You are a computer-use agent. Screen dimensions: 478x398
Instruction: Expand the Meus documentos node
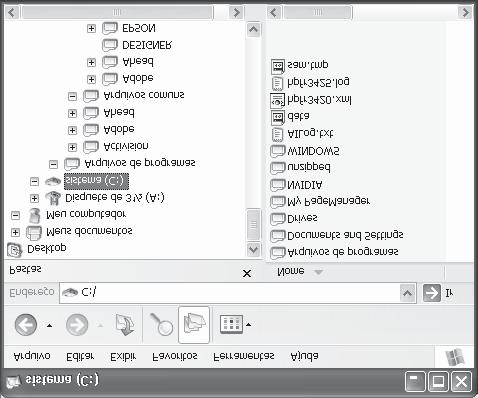click(x=15, y=232)
